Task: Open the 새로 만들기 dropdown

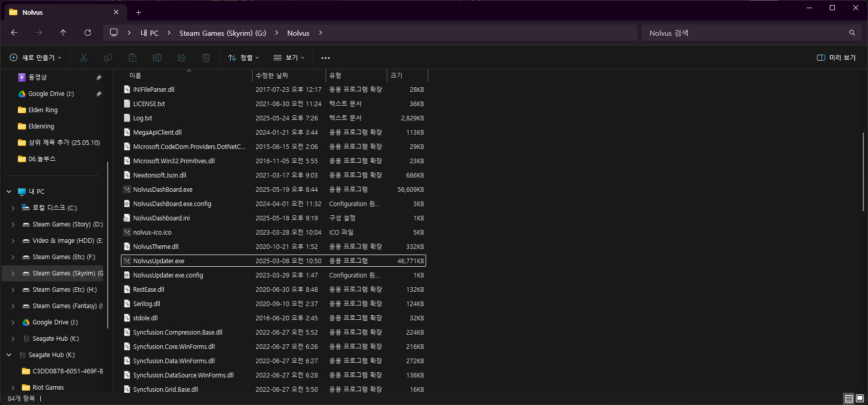Action: [x=36, y=58]
